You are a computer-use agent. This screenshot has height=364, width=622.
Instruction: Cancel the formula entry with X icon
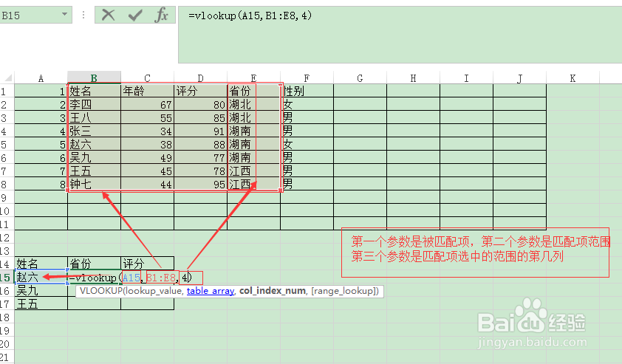click(108, 16)
